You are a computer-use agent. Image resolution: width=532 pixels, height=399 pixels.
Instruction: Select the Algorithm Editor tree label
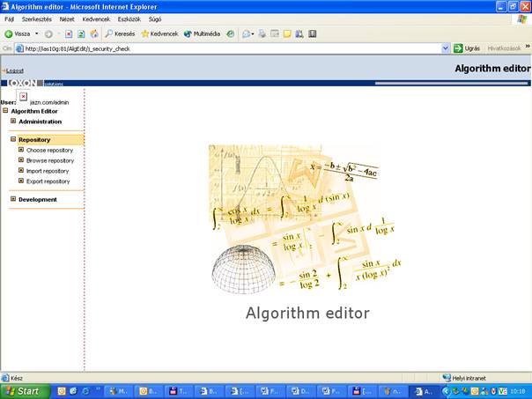click(34, 111)
